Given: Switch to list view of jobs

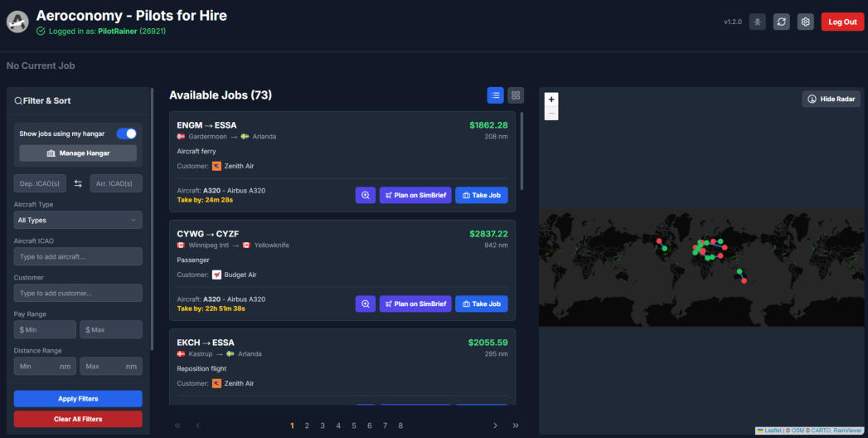Looking at the screenshot, I should (x=495, y=95).
